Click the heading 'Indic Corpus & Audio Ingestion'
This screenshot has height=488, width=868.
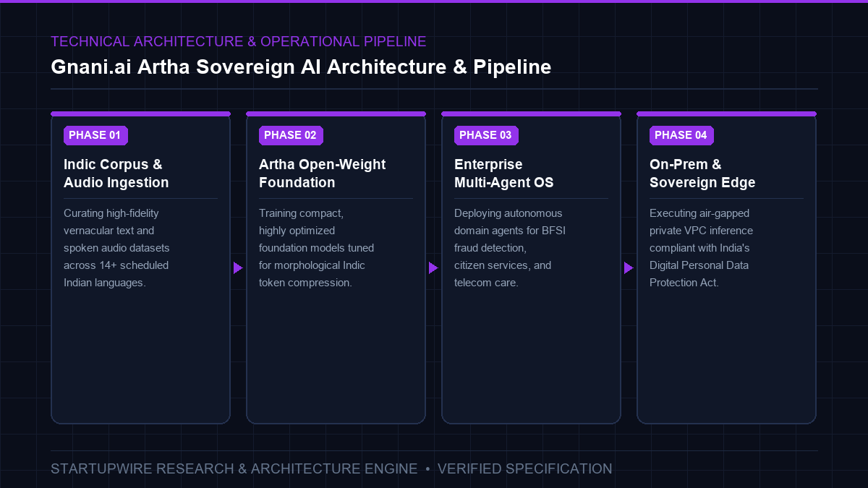[116, 174]
